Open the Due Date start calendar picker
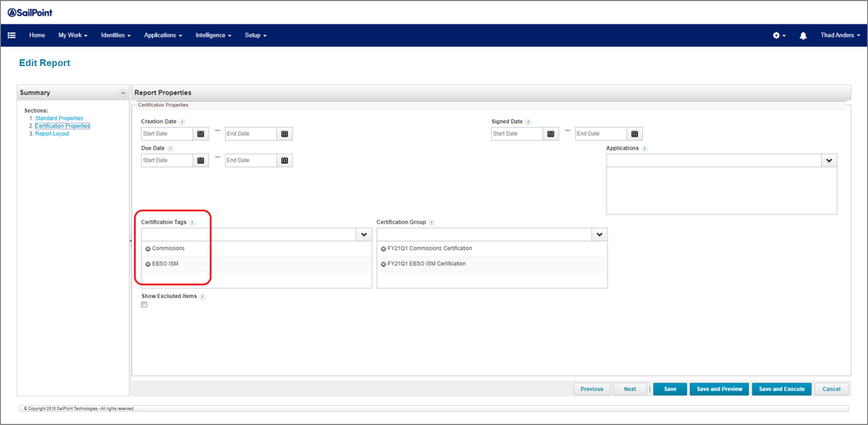The height and width of the screenshot is (425, 868). (x=201, y=161)
